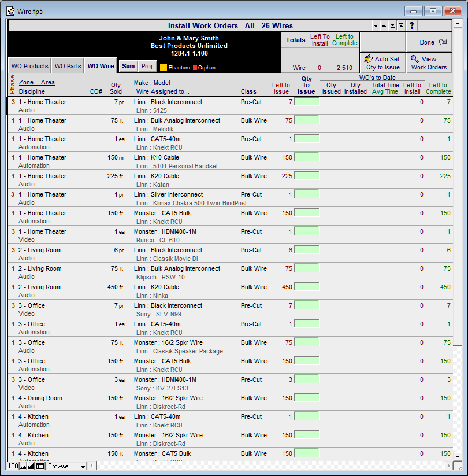468x476 pixels.
Task: Click 'Runco : CL-610' assigned product text
Action: coord(158,240)
